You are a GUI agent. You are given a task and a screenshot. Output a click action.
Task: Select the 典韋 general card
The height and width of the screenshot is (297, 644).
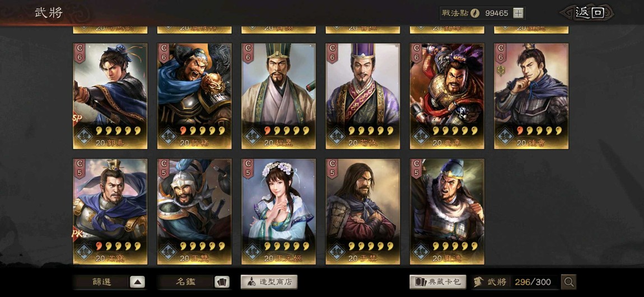pos(447,96)
